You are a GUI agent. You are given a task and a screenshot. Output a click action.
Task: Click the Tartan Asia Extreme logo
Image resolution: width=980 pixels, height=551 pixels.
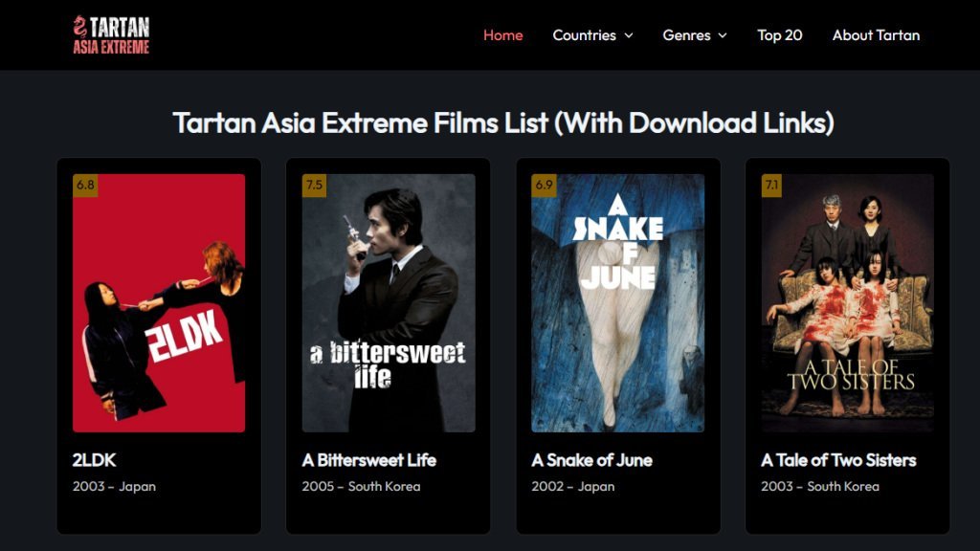click(111, 34)
